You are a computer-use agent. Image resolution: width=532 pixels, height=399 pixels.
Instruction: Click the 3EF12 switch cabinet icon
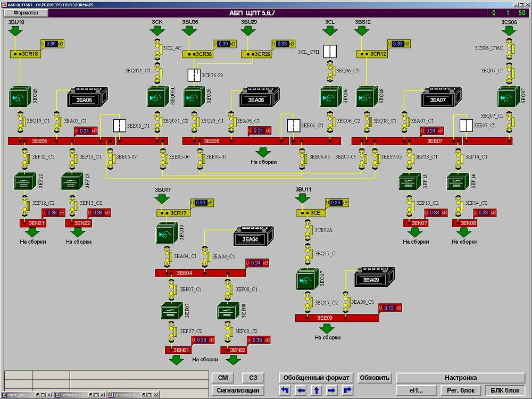click(25, 181)
